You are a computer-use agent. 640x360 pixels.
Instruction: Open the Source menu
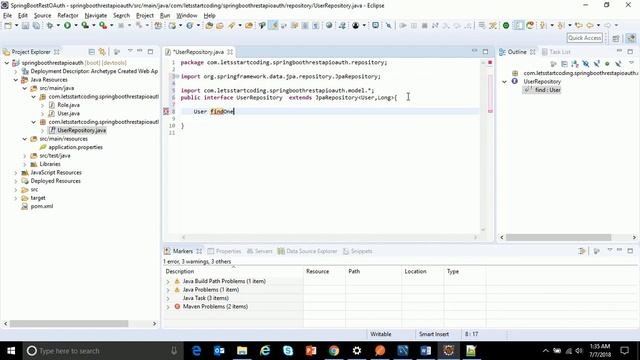click(42, 16)
